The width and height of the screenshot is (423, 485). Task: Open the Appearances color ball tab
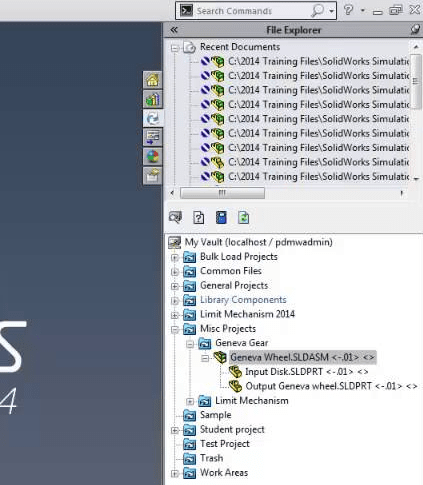click(x=153, y=156)
